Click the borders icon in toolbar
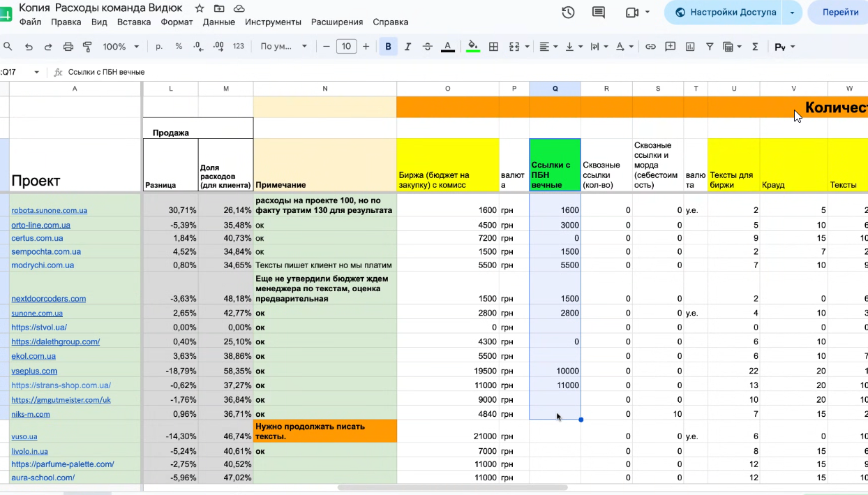868x495 pixels. (493, 47)
